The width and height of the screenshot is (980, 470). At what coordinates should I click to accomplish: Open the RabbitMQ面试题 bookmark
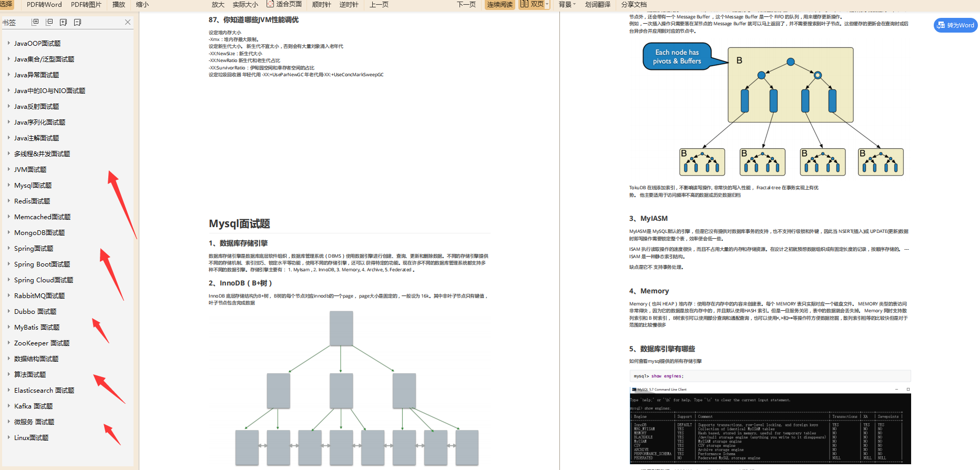[39, 295]
